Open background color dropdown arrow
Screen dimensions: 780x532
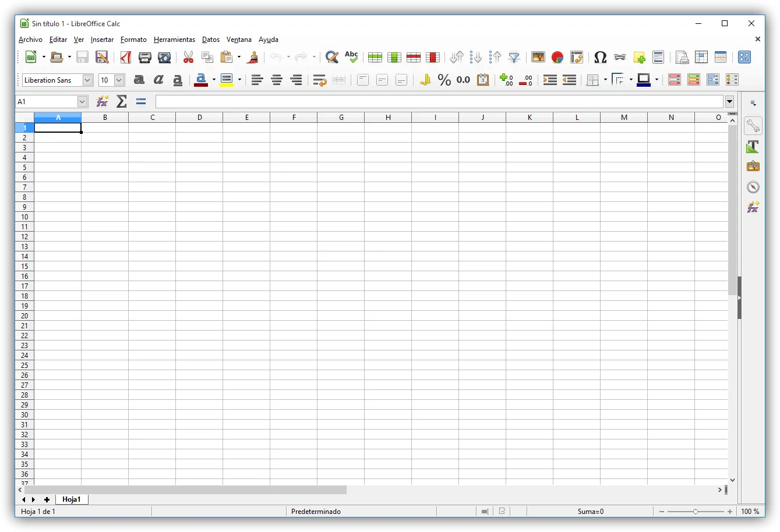239,80
